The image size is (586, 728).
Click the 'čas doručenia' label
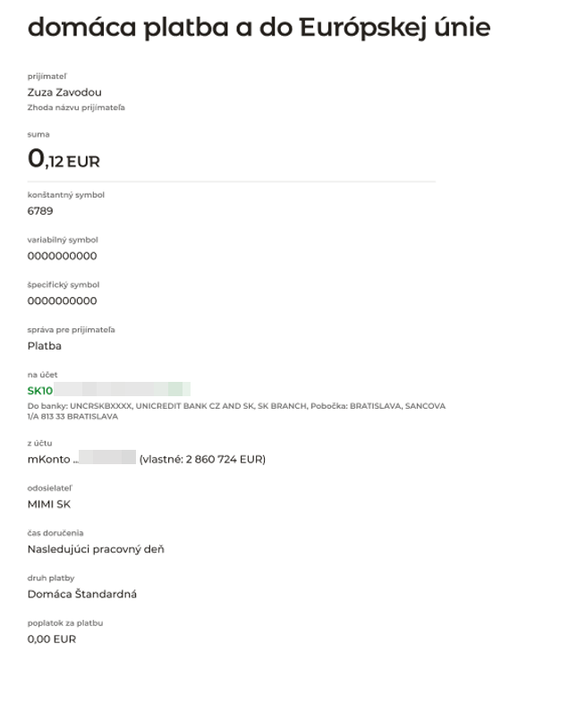55,533
